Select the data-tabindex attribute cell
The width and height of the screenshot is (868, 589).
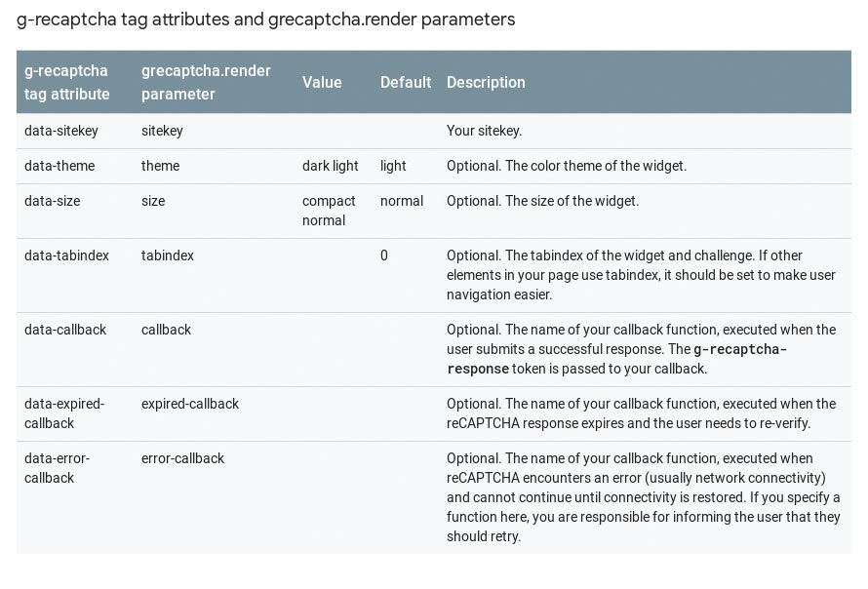(x=66, y=255)
